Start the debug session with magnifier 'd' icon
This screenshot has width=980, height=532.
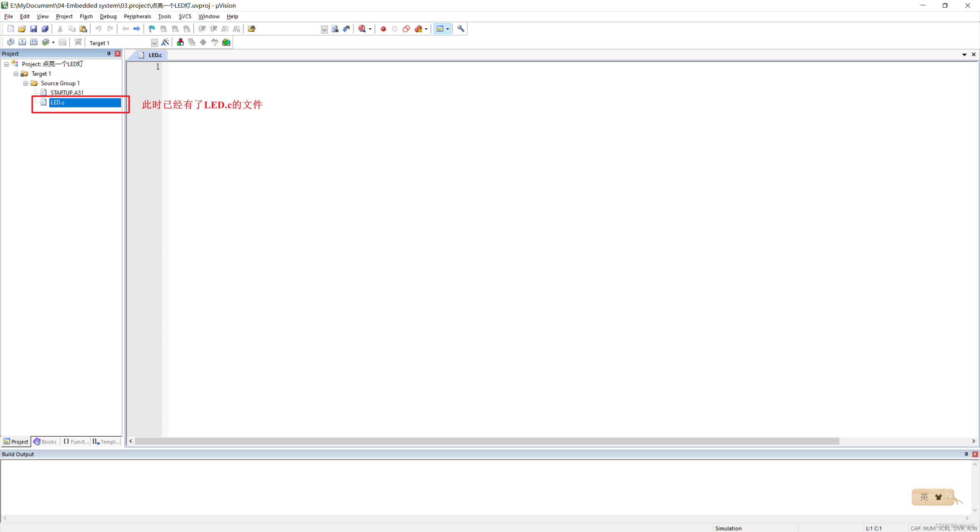point(362,29)
